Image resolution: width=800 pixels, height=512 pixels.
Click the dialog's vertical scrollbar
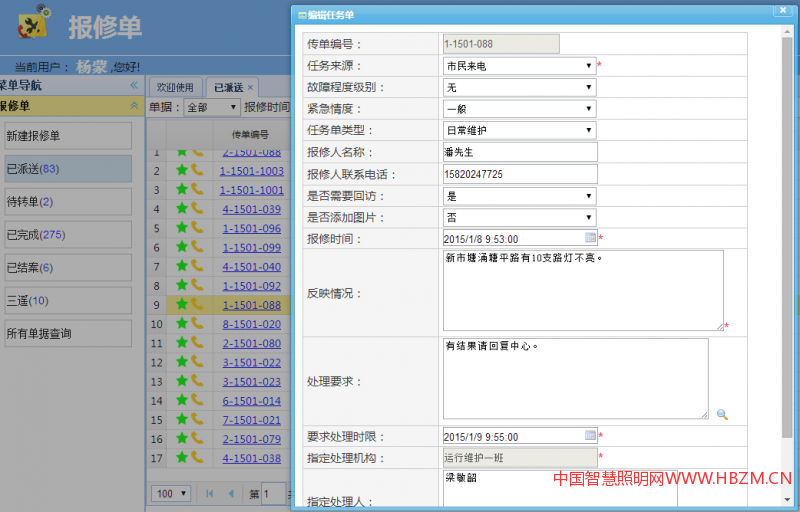pyautogui.click(x=787, y=237)
